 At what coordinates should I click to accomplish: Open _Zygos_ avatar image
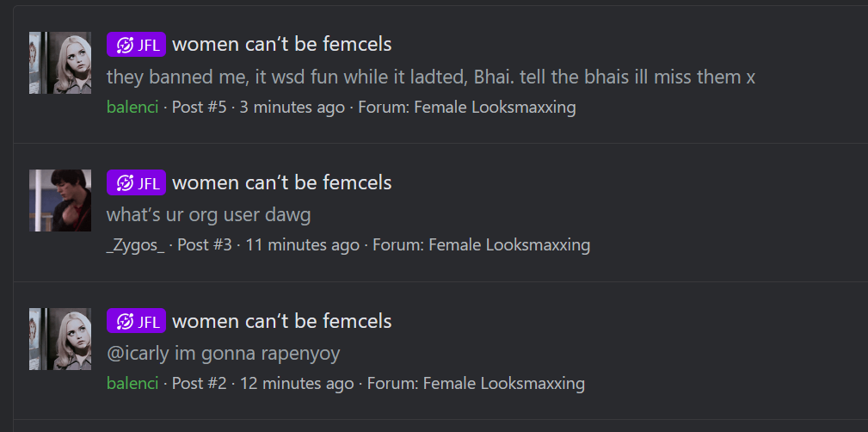[x=60, y=201]
